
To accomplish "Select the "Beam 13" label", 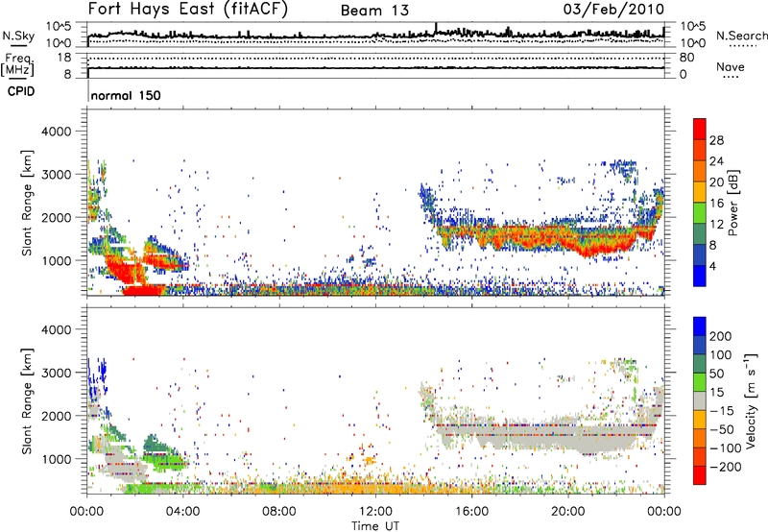I will click(x=374, y=11).
